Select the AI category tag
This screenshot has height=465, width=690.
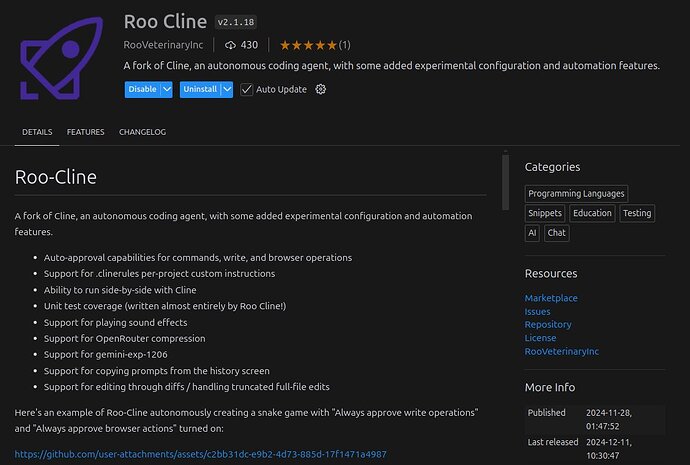click(532, 233)
